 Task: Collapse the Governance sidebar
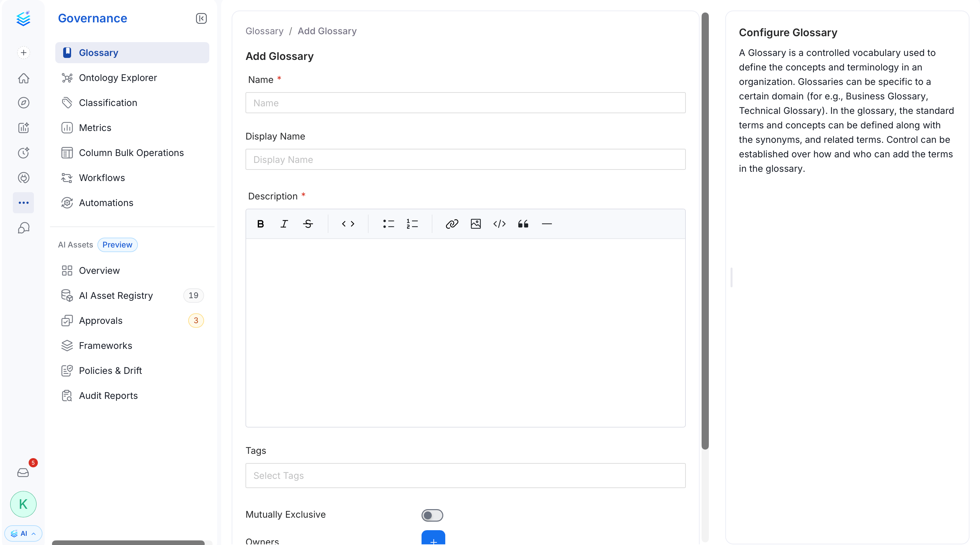point(201,18)
